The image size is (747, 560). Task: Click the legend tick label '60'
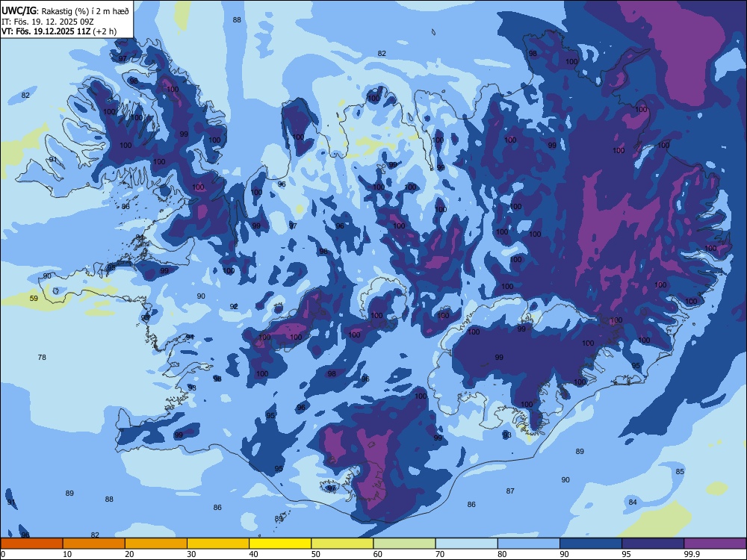click(378, 554)
